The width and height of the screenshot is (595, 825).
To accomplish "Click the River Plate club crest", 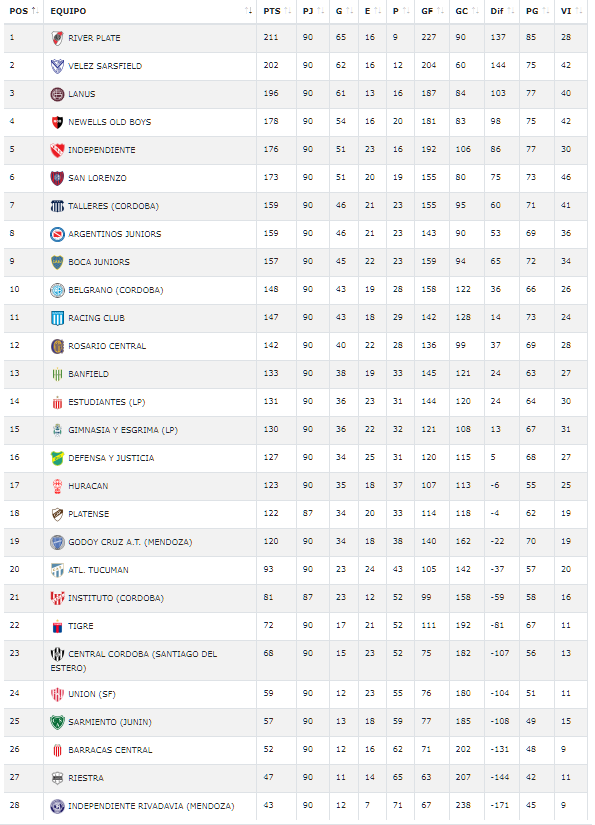I will [x=57, y=38].
